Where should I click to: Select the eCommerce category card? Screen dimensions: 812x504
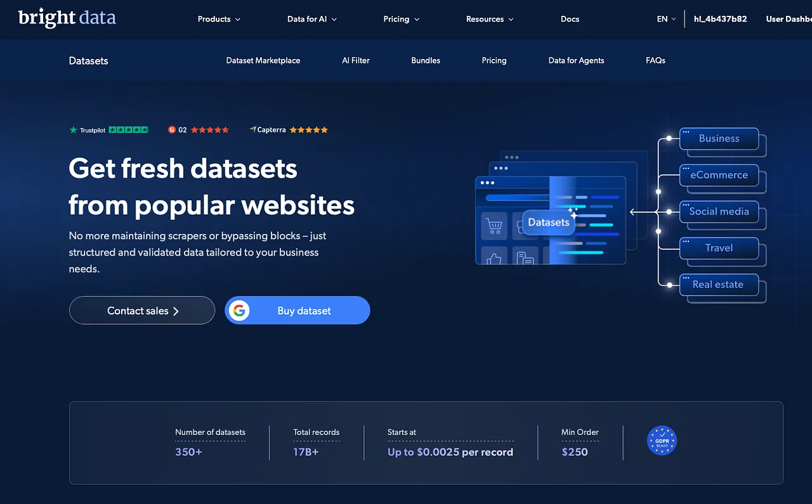[719, 176]
